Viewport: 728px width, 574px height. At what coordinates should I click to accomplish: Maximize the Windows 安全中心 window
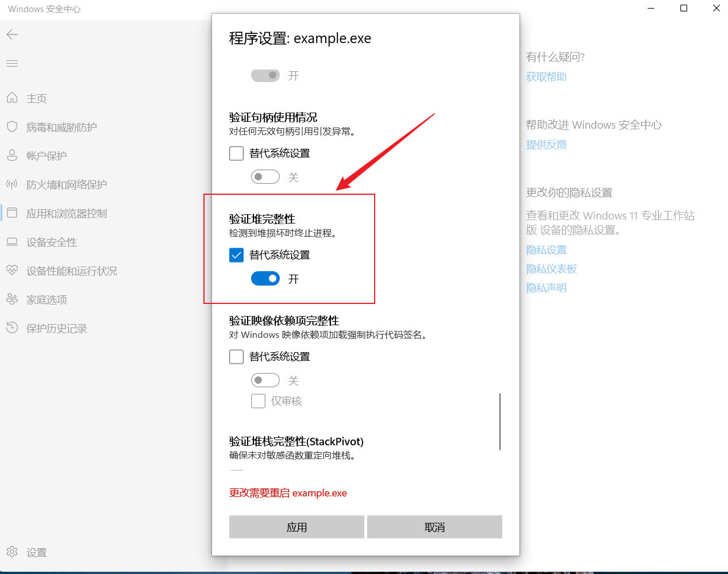(684, 8)
